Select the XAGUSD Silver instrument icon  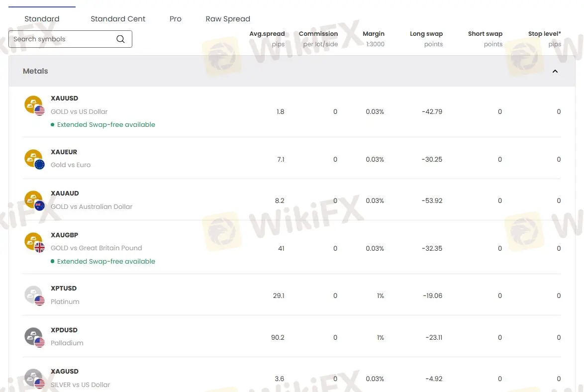33,378
